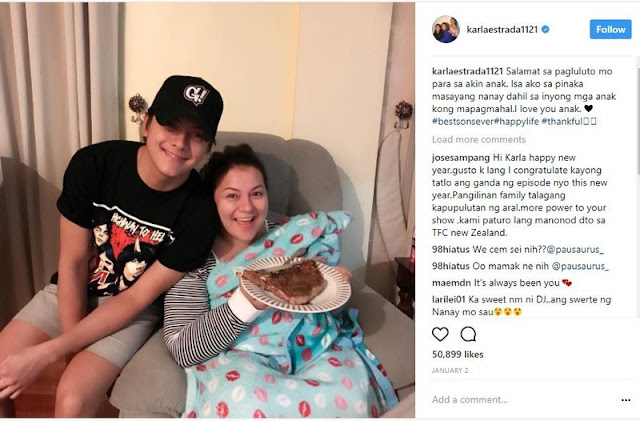The image size is (640, 421).
Task: Click the verified badge beside karlaestrada1121
Action: pos(545,29)
